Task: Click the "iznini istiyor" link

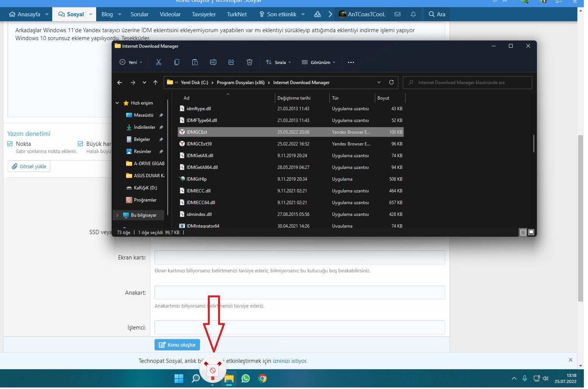Action: 290,361
